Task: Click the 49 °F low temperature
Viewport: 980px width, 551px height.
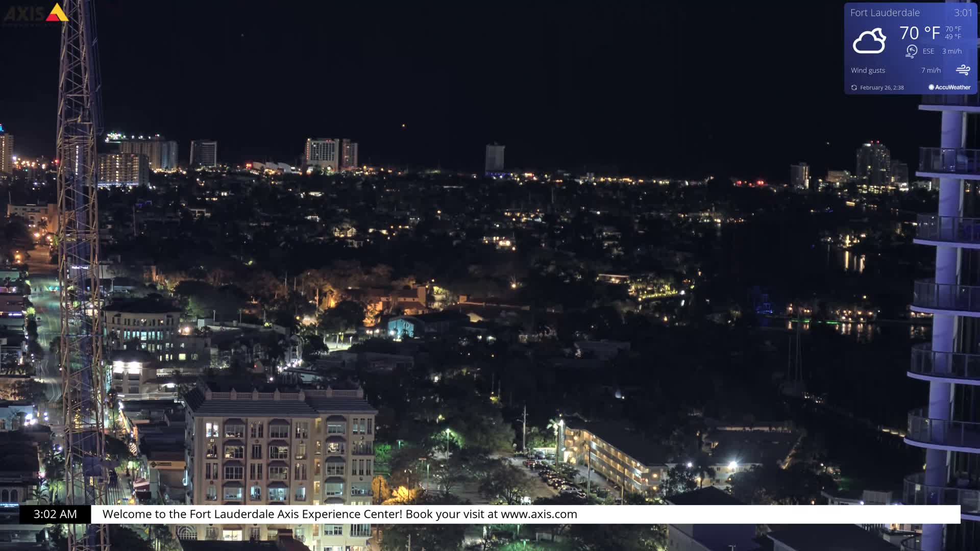Action: pyautogui.click(x=952, y=37)
